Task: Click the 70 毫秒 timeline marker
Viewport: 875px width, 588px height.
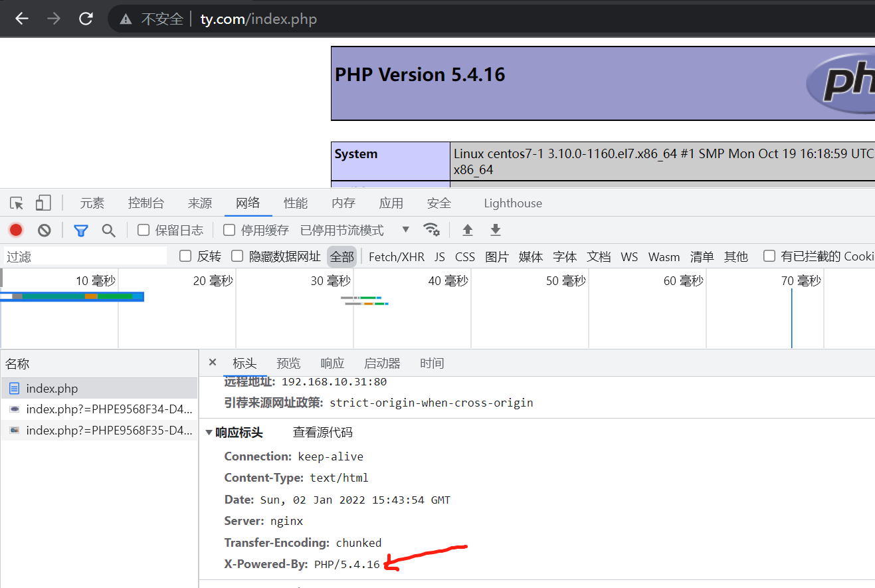Action: point(801,281)
